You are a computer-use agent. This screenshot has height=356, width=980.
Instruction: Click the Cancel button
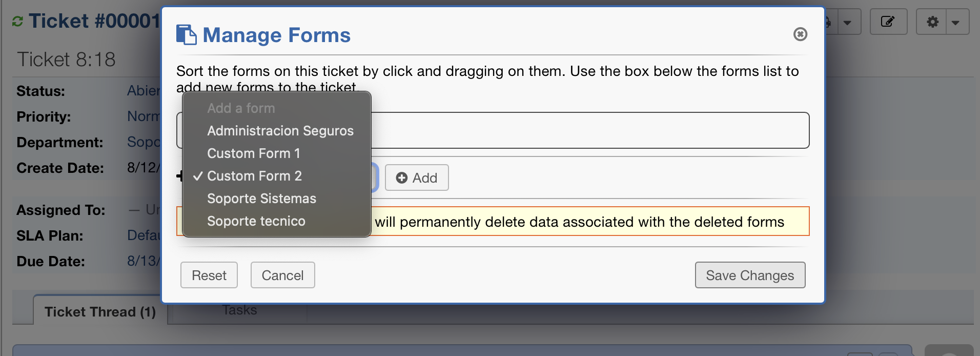pyautogui.click(x=283, y=275)
